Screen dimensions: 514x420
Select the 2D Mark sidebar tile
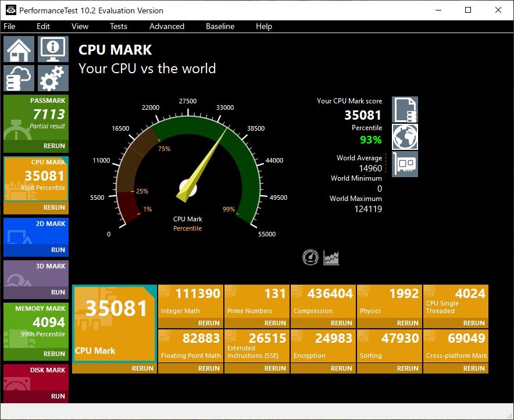[36, 231]
